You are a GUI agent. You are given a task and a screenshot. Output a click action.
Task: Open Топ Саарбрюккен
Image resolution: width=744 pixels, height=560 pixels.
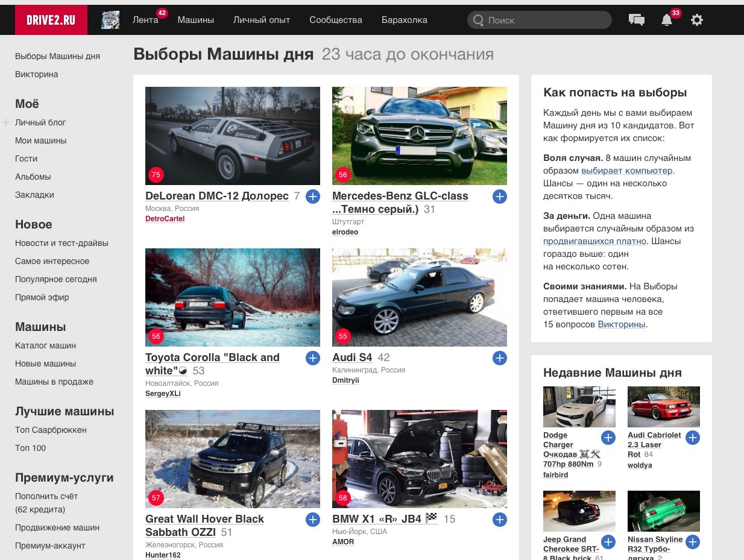coord(51,430)
